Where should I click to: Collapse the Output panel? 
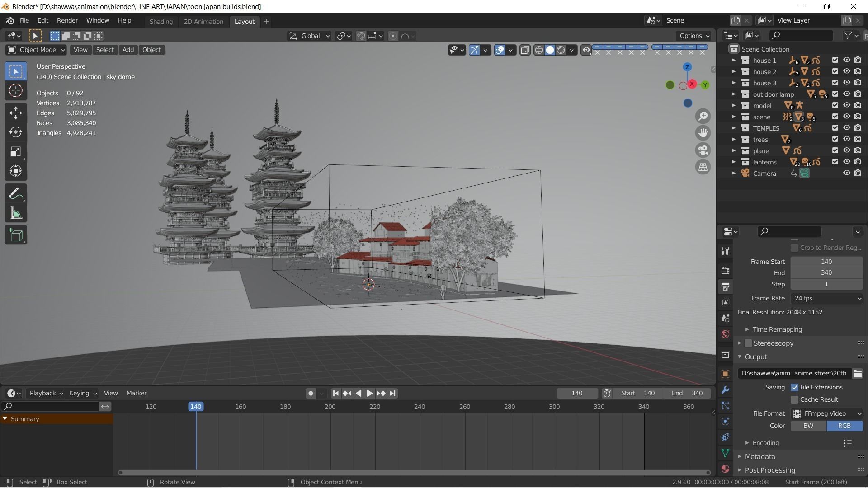(x=740, y=357)
